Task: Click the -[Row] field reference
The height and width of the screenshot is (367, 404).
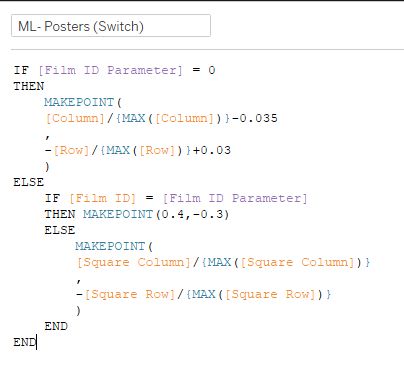Action: coord(68,150)
